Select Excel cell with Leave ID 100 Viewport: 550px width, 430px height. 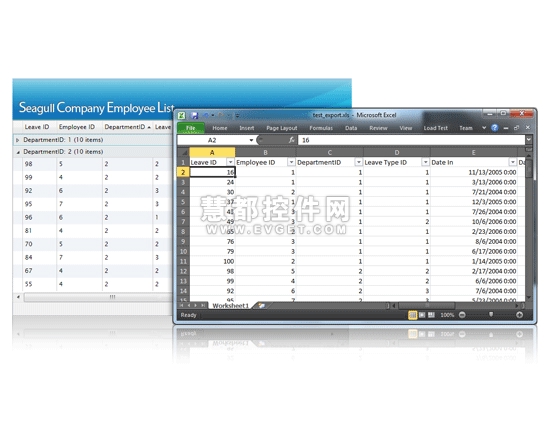click(212, 261)
